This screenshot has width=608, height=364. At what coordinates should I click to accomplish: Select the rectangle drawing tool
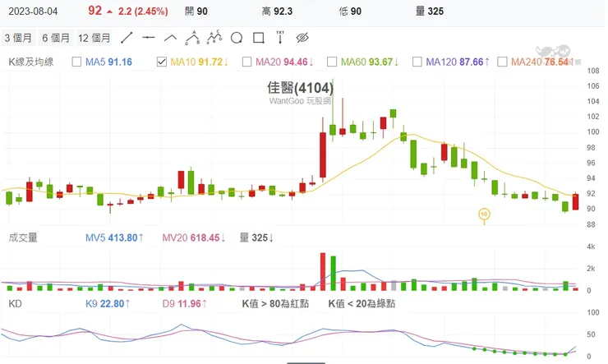259,38
